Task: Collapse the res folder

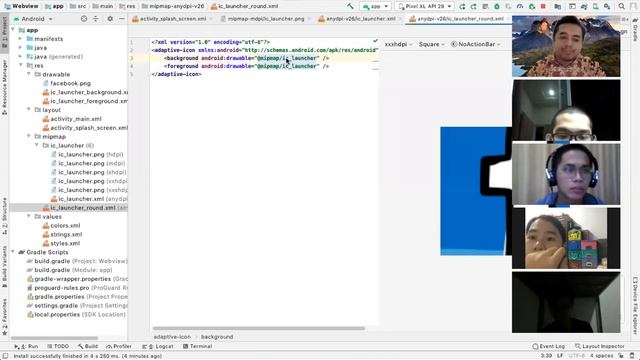Action: (20, 65)
